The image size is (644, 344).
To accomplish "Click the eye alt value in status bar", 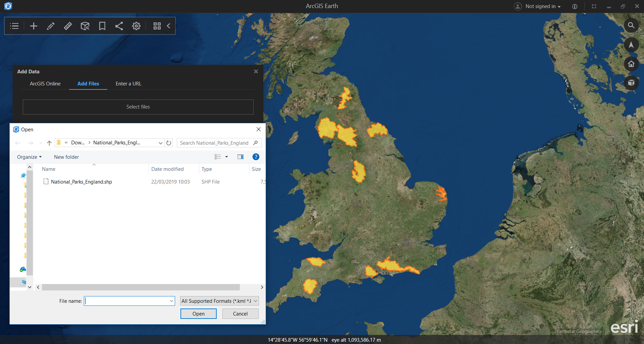I will pos(356,340).
